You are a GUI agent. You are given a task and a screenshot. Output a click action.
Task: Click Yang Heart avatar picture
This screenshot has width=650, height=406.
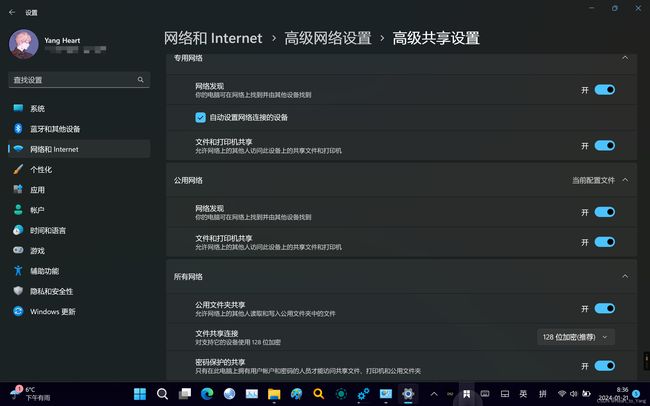[x=24, y=44]
